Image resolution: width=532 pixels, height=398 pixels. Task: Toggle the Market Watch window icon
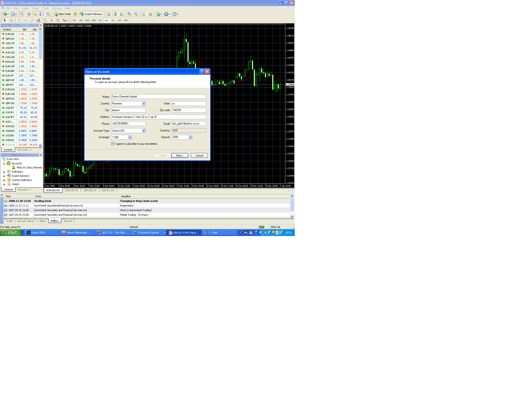[x=22, y=14]
